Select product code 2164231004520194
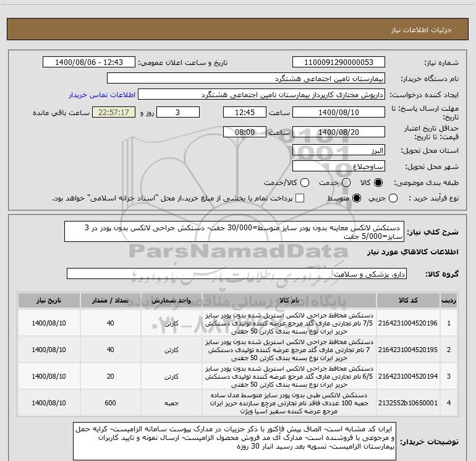The image size is (476, 461). (x=408, y=376)
